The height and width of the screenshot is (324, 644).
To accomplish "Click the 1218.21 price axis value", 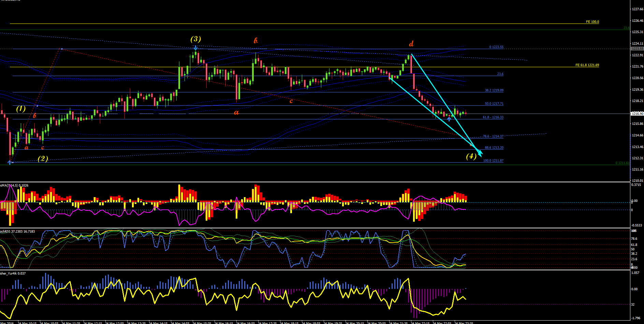I will pos(638,101).
